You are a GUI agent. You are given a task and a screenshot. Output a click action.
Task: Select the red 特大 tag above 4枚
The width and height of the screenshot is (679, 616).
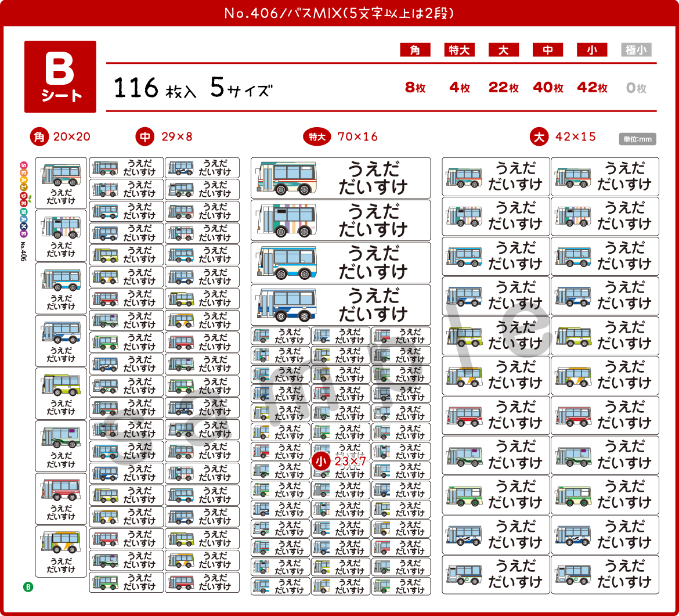[x=459, y=50]
